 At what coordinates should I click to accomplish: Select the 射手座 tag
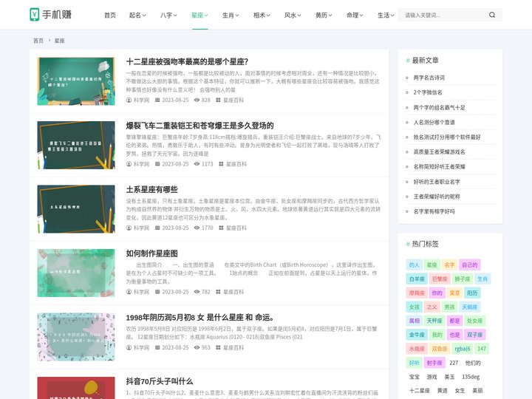434,363
